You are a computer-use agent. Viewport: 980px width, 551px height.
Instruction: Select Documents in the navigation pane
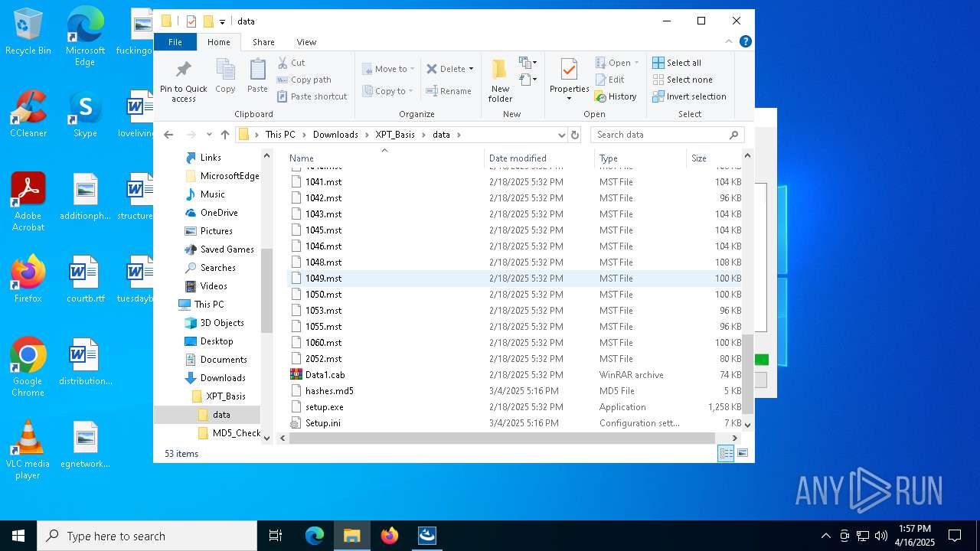coord(224,360)
